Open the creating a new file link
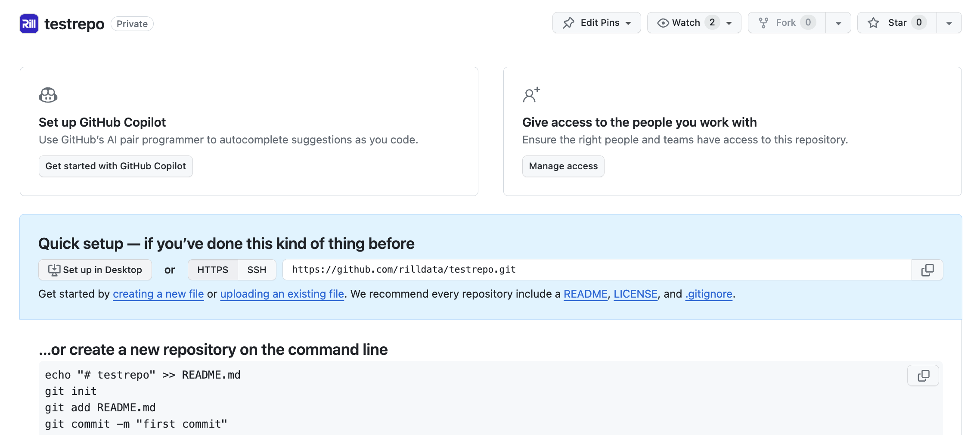This screenshot has width=980, height=435. 158,294
